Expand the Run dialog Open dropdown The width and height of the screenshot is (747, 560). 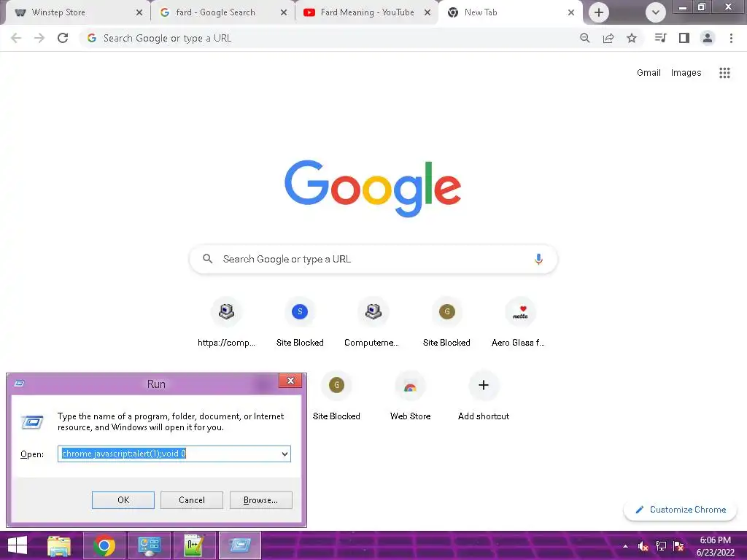click(285, 454)
